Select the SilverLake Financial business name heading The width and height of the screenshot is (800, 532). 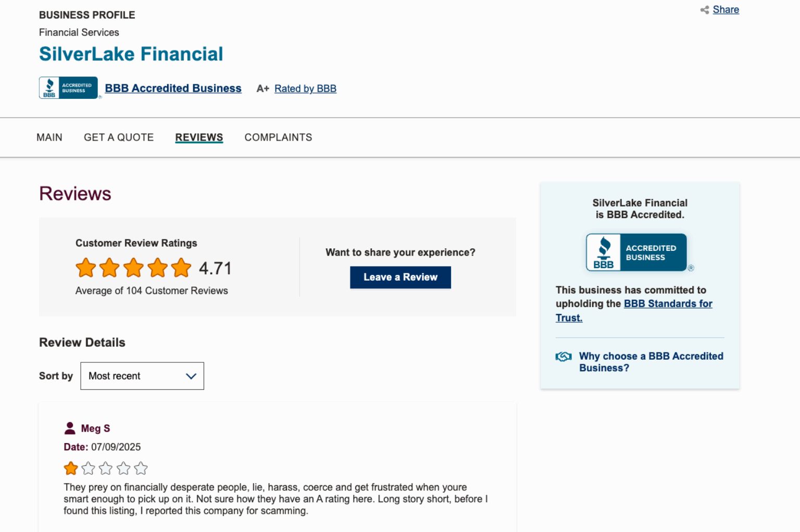click(131, 54)
